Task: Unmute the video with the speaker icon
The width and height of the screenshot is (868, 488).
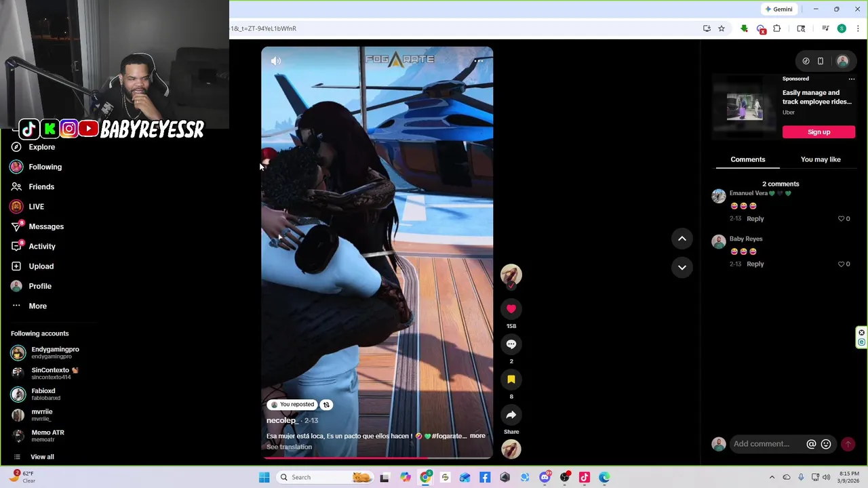Action: point(276,61)
